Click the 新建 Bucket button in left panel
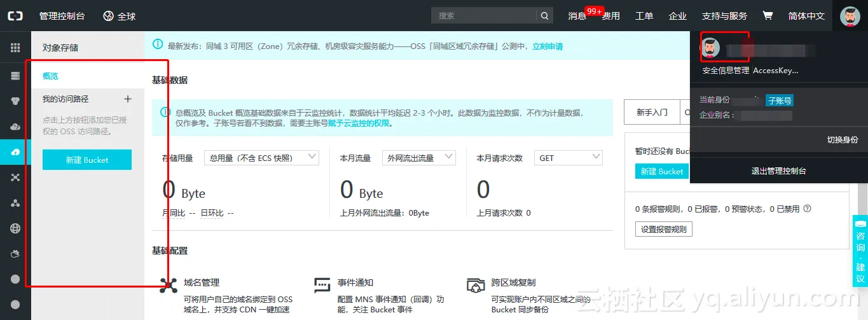868x320 pixels. coord(87,160)
